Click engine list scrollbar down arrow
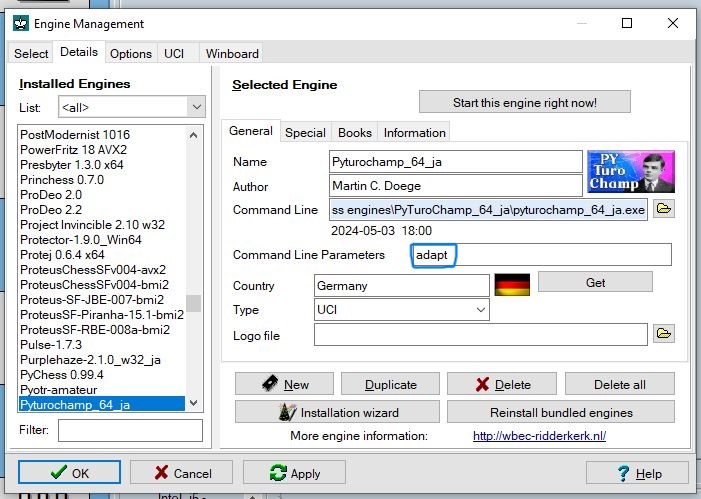 click(194, 402)
